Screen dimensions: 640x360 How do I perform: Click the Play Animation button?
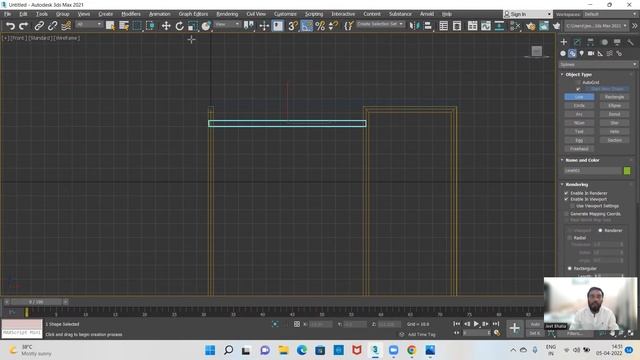476,324
